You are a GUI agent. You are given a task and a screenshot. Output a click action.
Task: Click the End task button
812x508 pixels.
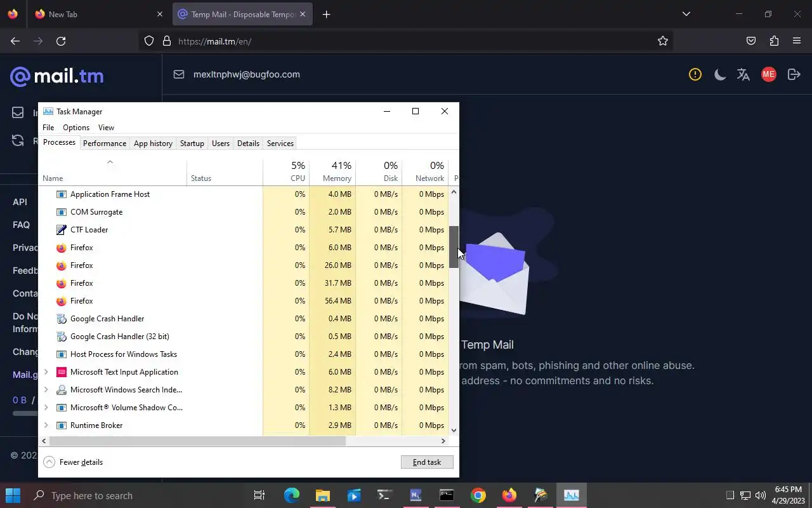(427, 462)
